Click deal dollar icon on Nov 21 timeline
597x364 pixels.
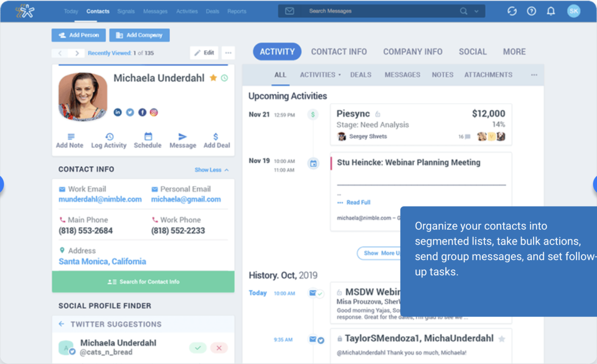313,114
